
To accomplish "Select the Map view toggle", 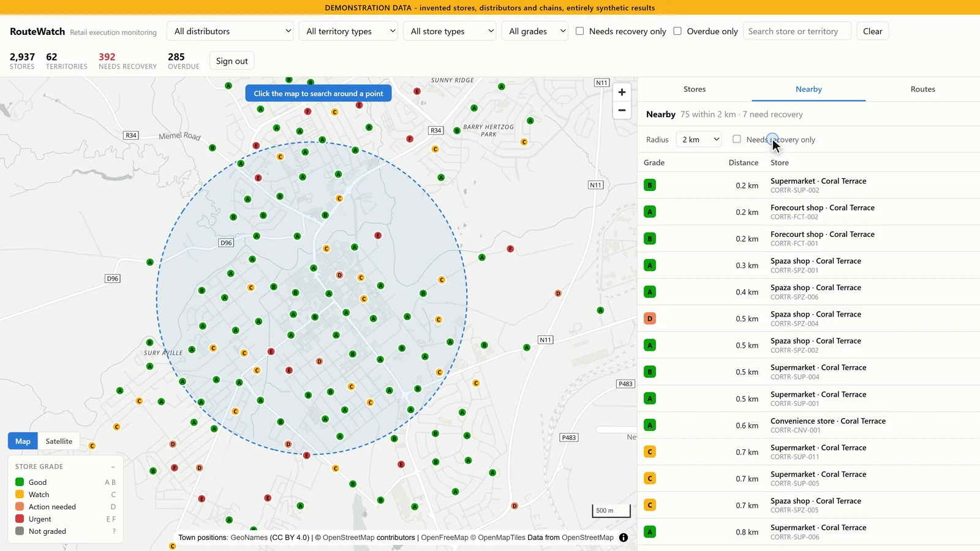I will (x=23, y=441).
